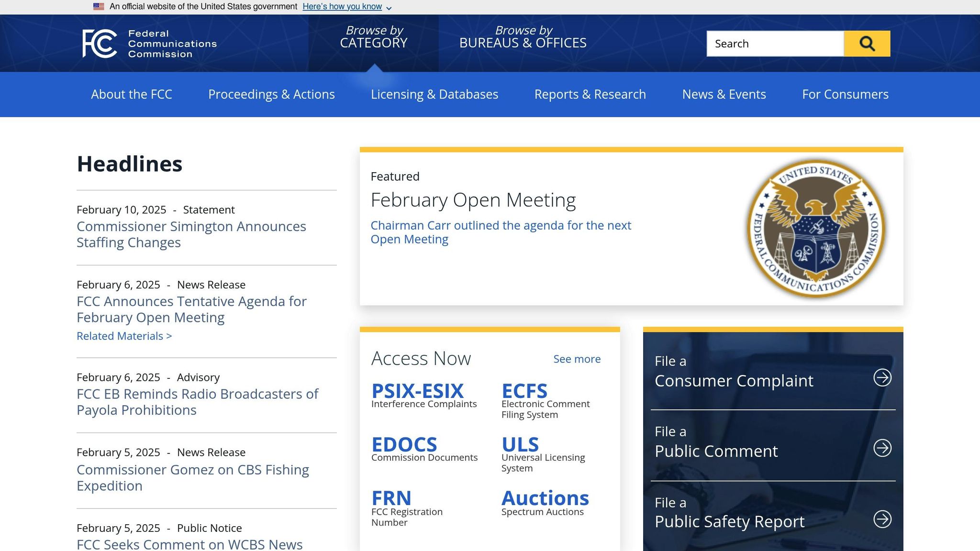Click the Headlines section heading

tap(130, 164)
